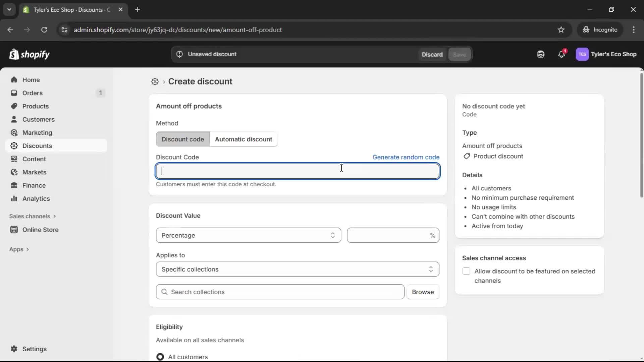Click the Shopify logo

30,54
